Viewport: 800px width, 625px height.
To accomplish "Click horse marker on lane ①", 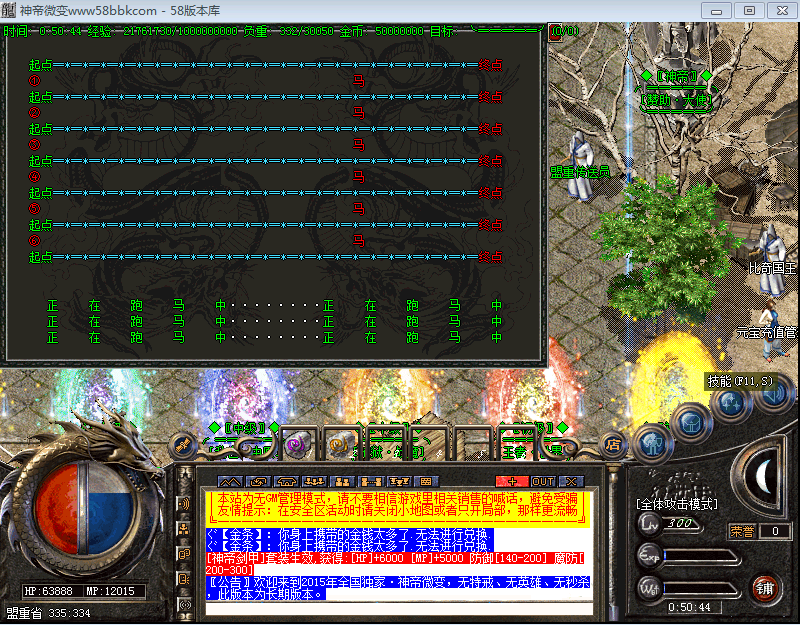I will click(x=359, y=81).
